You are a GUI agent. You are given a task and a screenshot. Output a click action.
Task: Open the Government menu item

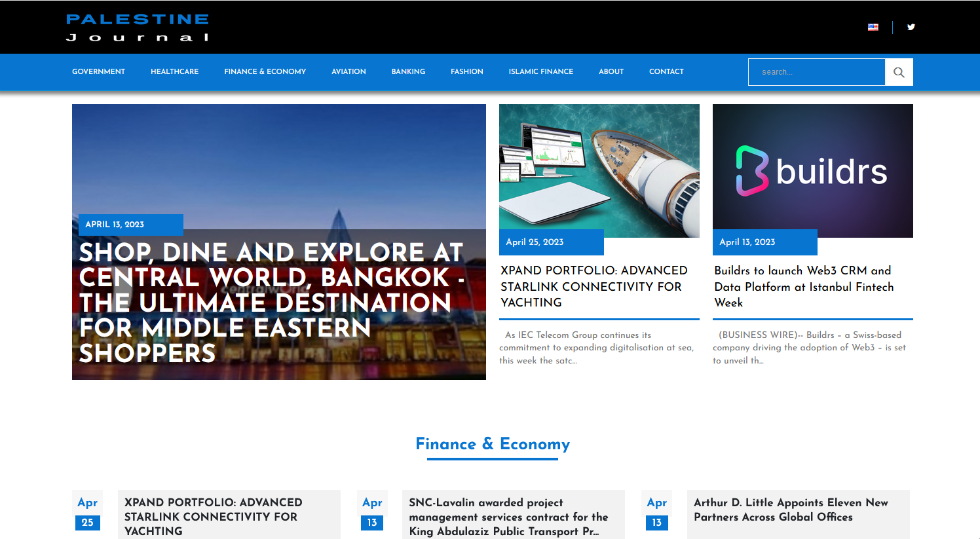(98, 72)
